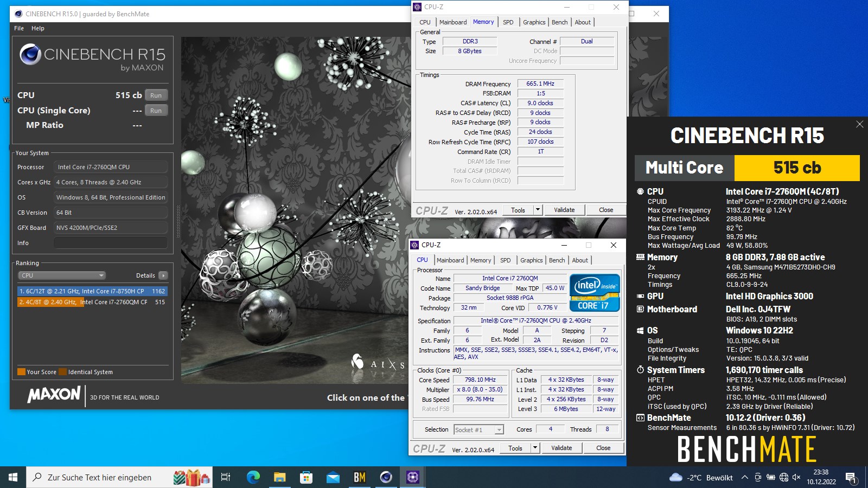The image size is (868, 488).
Task: Click the ranking Details arrow button
Action: [x=163, y=275]
